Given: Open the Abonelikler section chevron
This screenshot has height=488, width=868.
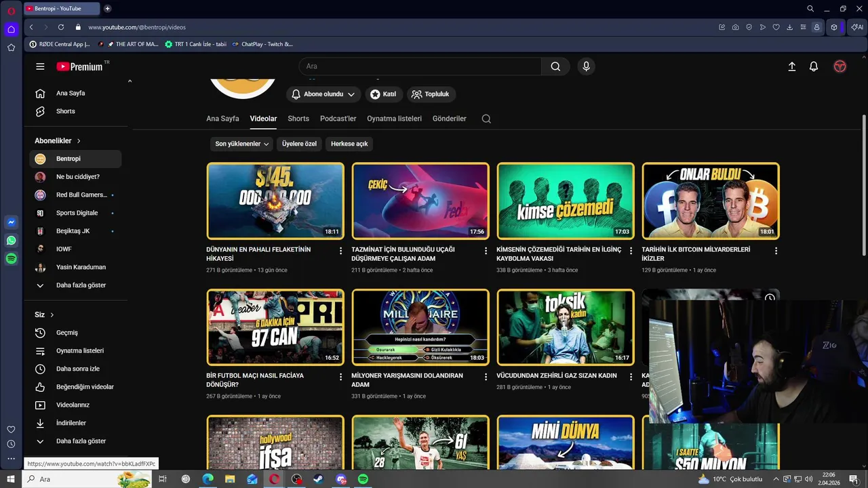Looking at the screenshot, I should tap(79, 141).
